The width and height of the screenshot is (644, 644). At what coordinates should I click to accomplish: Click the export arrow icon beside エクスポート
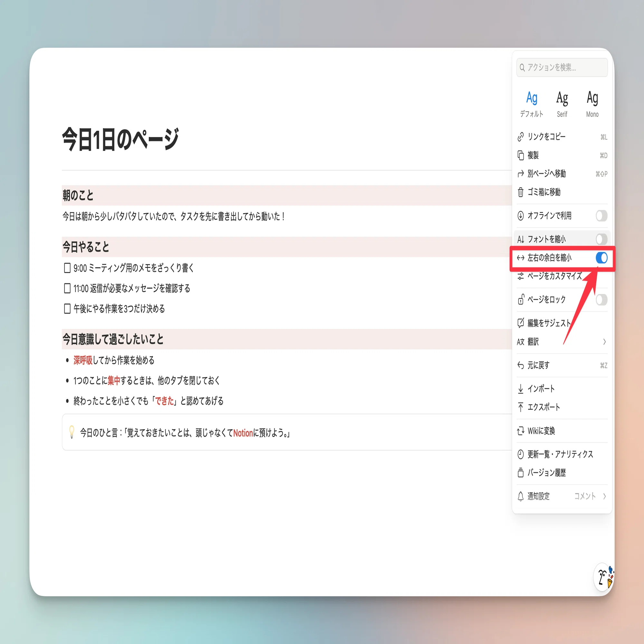tap(520, 407)
